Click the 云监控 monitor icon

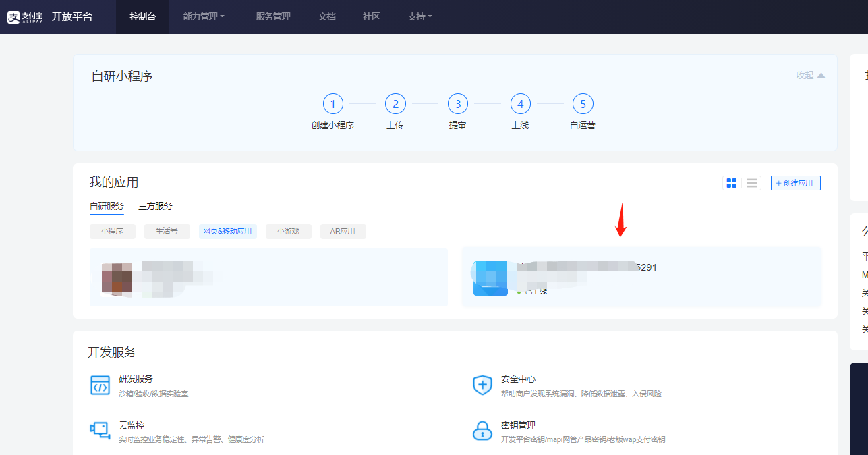click(x=100, y=430)
